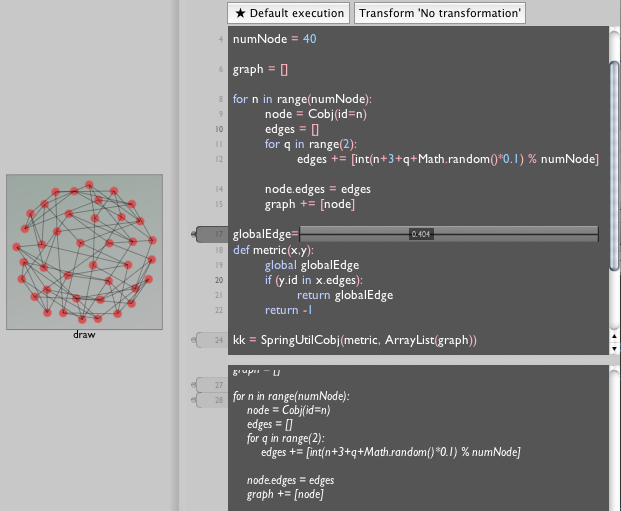Click the 0.404 slider value label

tap(421, 234)
